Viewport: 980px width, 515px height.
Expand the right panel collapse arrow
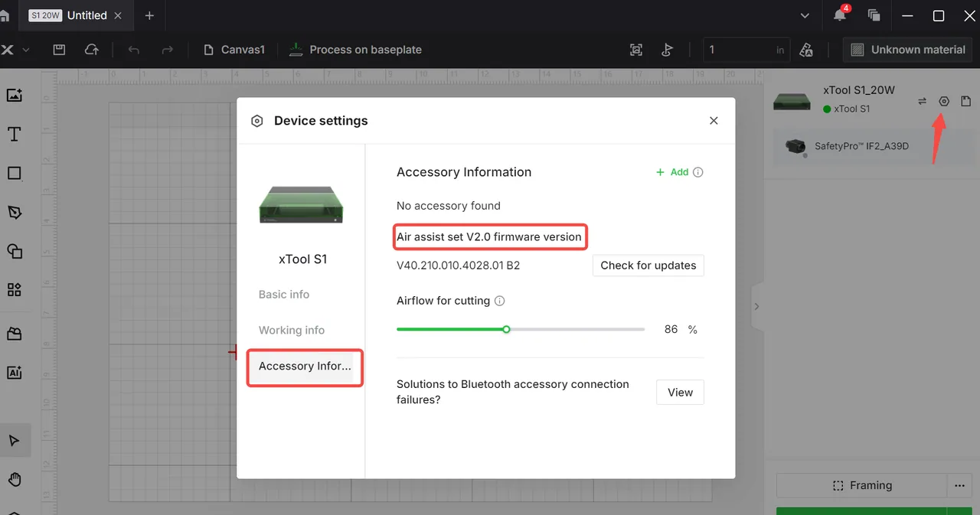(756, 306)
